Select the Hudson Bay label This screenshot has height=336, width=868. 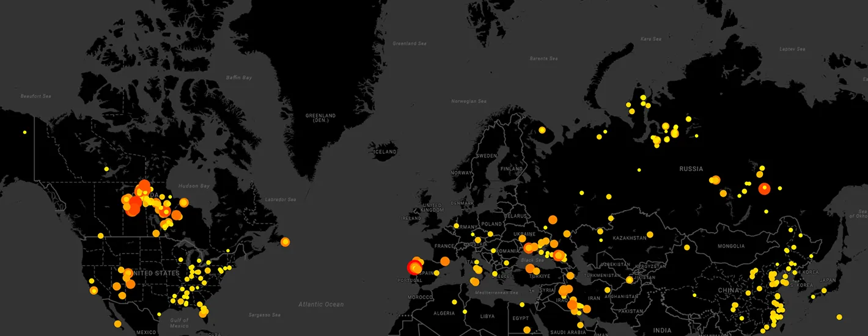[x=194, y=186]
